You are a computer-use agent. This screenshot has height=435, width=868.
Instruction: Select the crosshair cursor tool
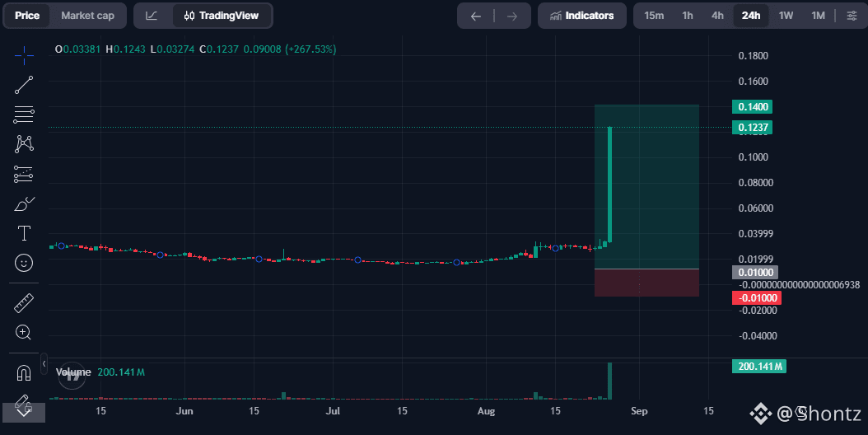click(x=24, y=55)
